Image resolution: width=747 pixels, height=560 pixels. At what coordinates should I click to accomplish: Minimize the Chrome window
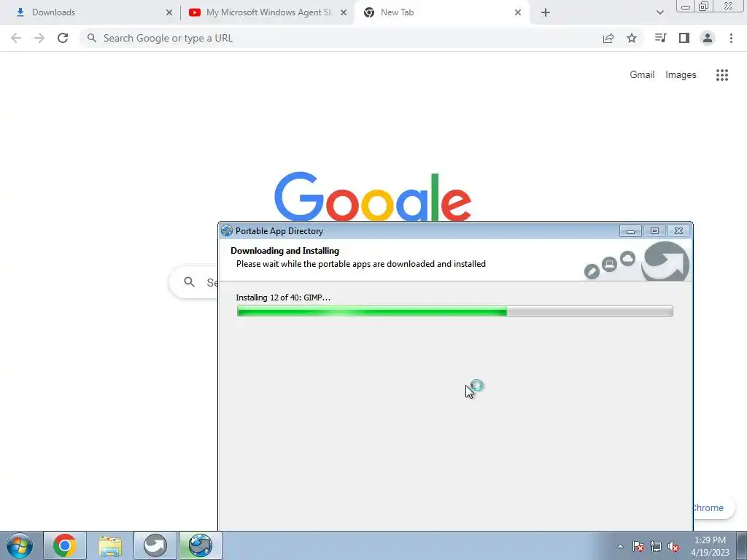coord(686,7)
